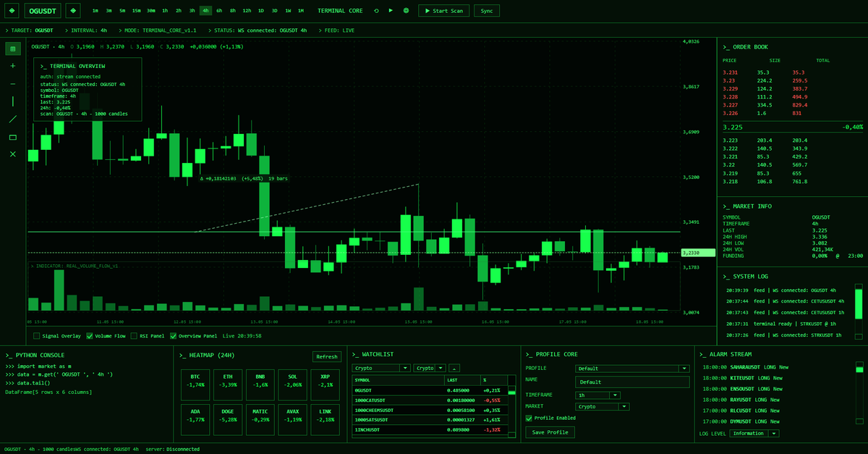Switch to the 1D timeframe
This screenshot has height=454, width=868.
coord(261,11)
